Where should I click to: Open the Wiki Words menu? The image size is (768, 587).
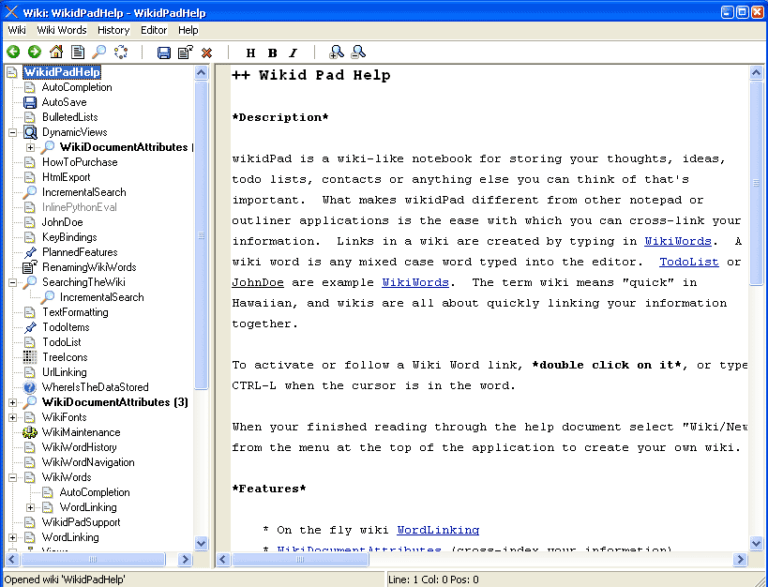[62, 30]
